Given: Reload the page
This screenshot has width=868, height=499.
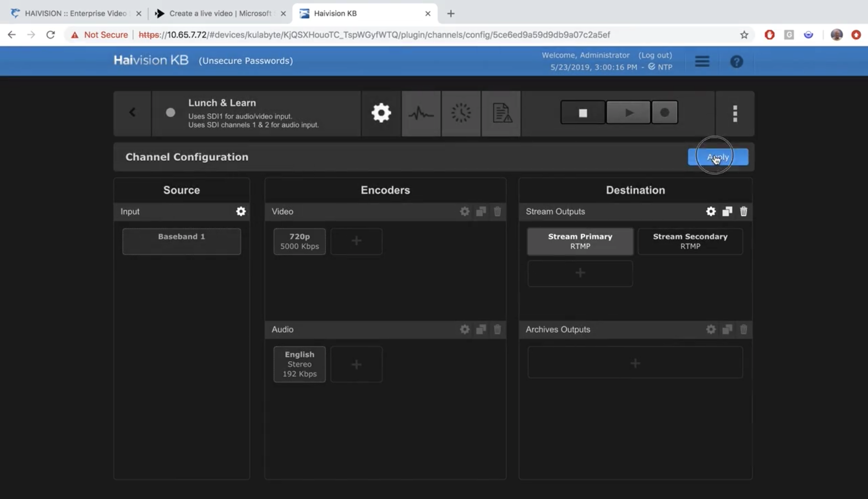Looking at the screenshot, I should pos(50,35).
